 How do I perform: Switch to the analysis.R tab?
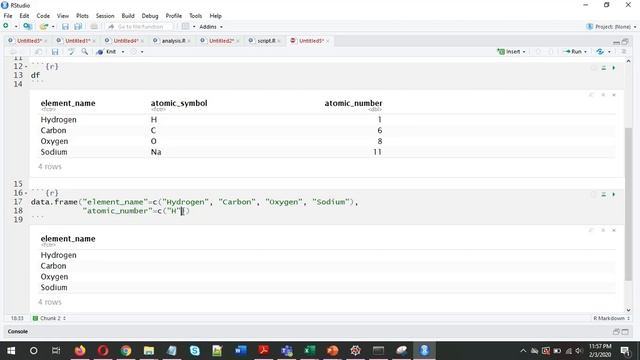[173, 41]
